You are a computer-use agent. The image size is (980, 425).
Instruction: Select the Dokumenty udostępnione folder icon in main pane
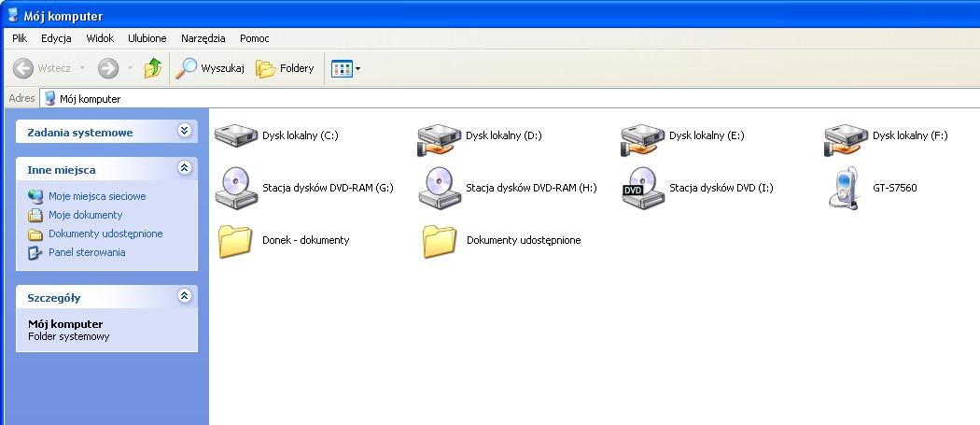(x=440, y=241)
